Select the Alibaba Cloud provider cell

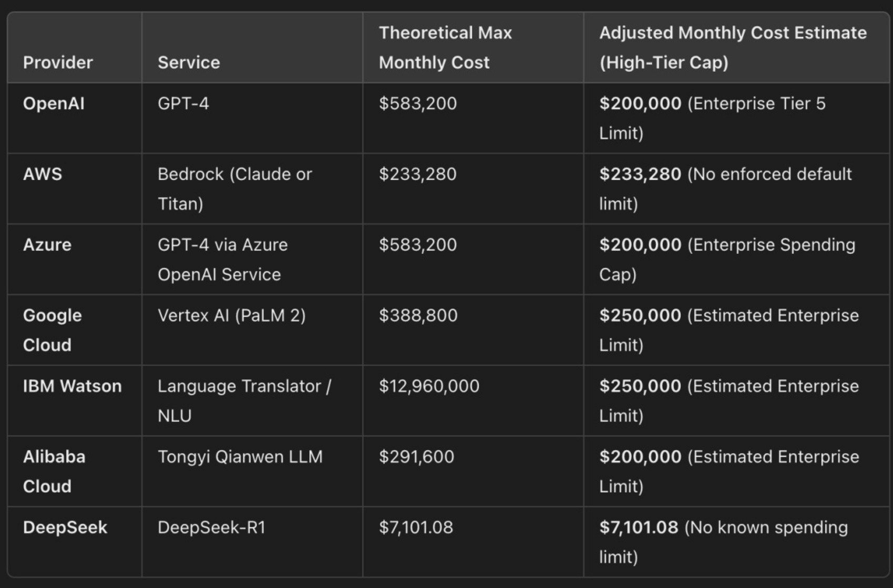pos(54,471)
